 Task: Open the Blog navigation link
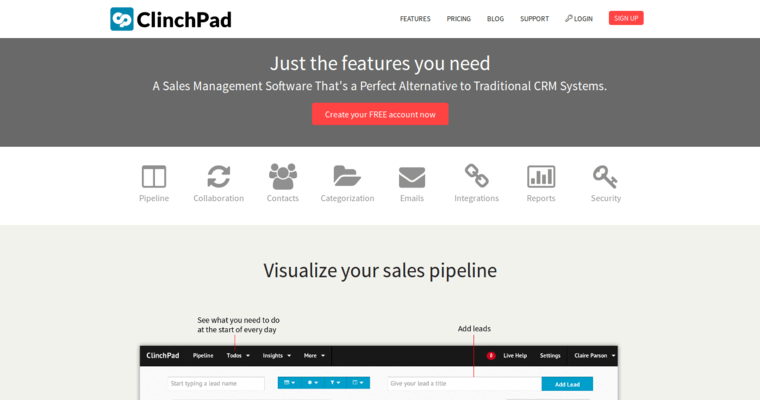[495, 19]
